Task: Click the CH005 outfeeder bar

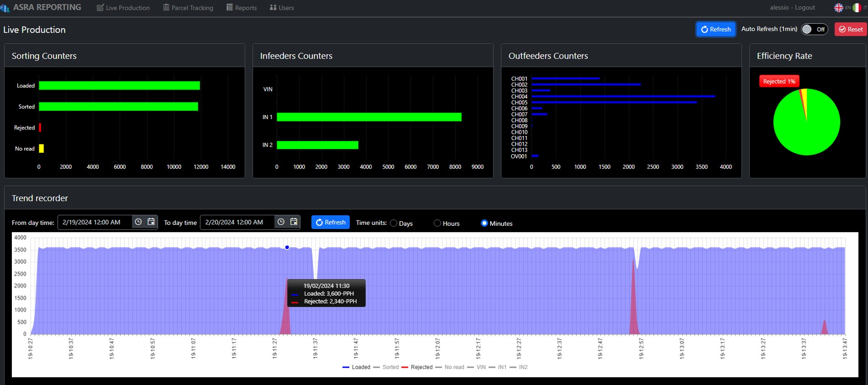Action: 614,102
